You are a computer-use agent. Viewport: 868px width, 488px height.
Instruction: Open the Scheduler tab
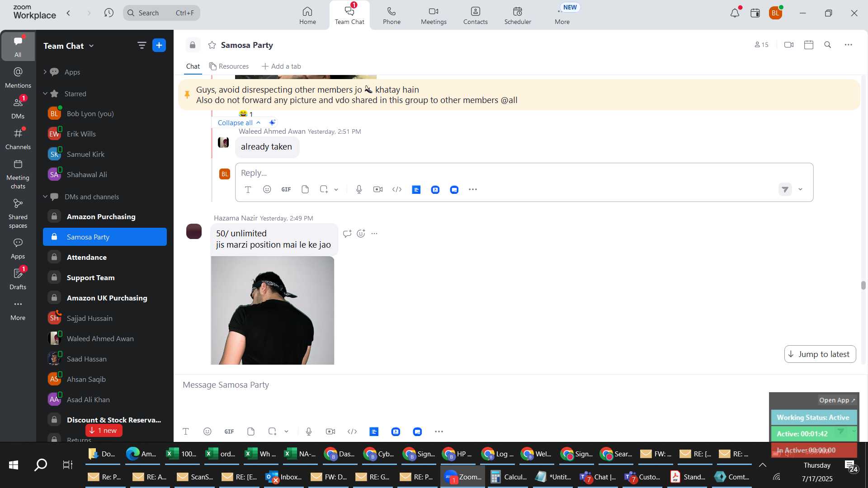(x=518, y=15)
